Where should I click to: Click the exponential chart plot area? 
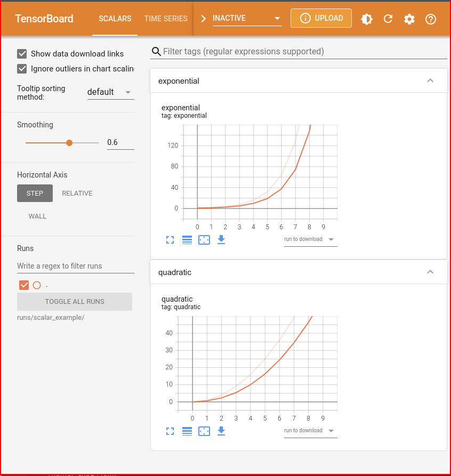click(260, 172)
